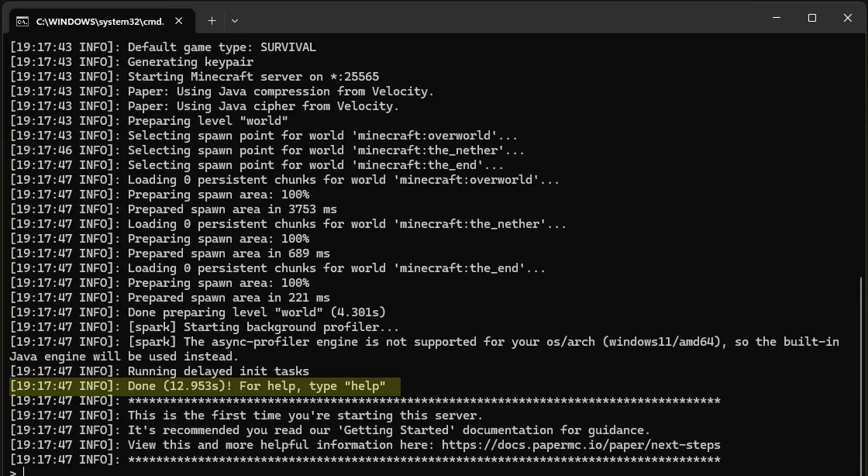Click the "Running delayed init tasks" line
868x476 pixels.
click(x=218, y=371)
